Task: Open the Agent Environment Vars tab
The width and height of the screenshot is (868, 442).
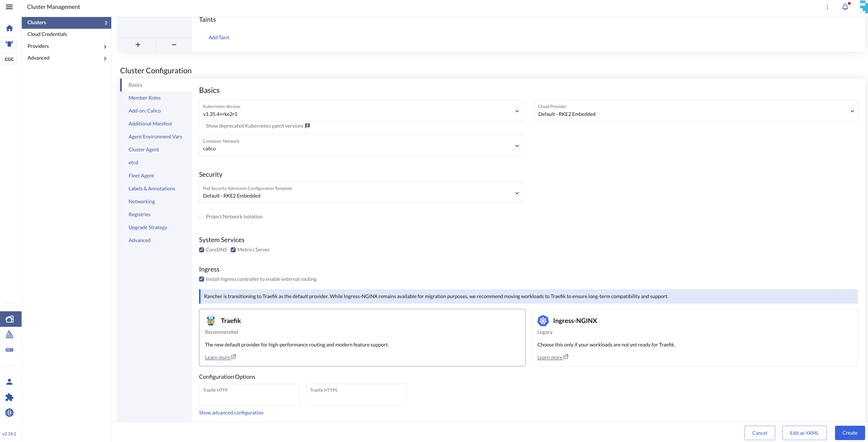Action: tap(155, 136)
